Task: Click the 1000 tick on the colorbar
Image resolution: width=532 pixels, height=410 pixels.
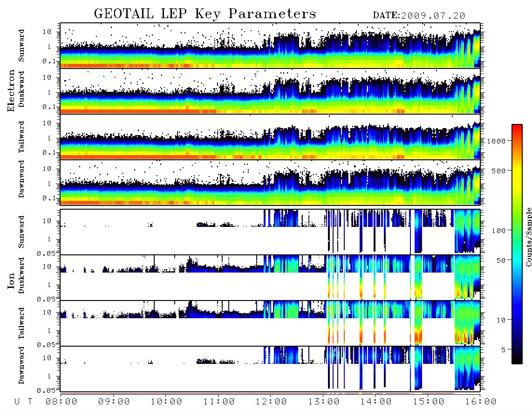Action: coord(497,141)
